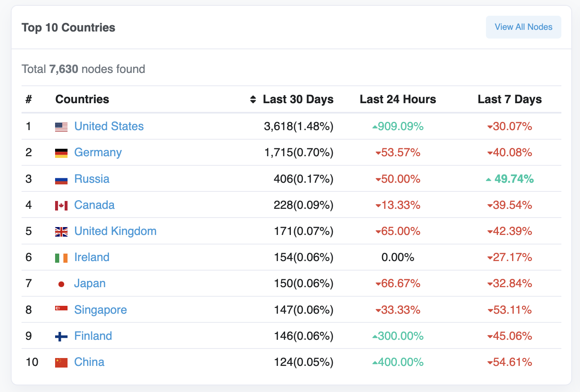Click the sort arrows on Last 30 Days column

coord(253,99)
